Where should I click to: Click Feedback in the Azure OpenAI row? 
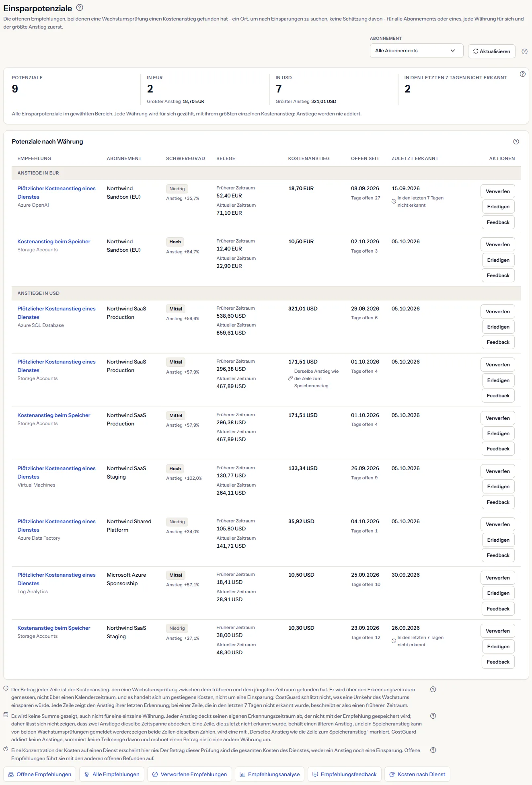[498, 222]
